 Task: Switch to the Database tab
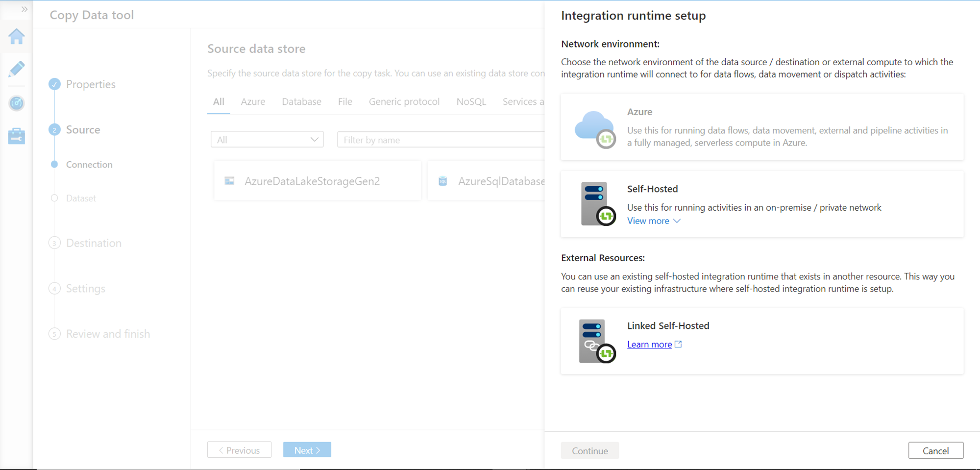click(x=301, y=102)
